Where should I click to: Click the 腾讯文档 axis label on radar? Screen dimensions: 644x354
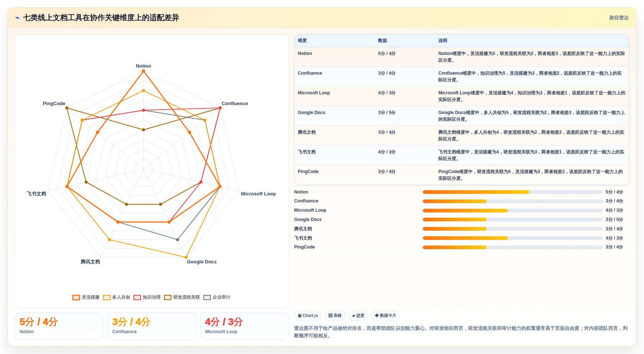[x=90, y=262]
